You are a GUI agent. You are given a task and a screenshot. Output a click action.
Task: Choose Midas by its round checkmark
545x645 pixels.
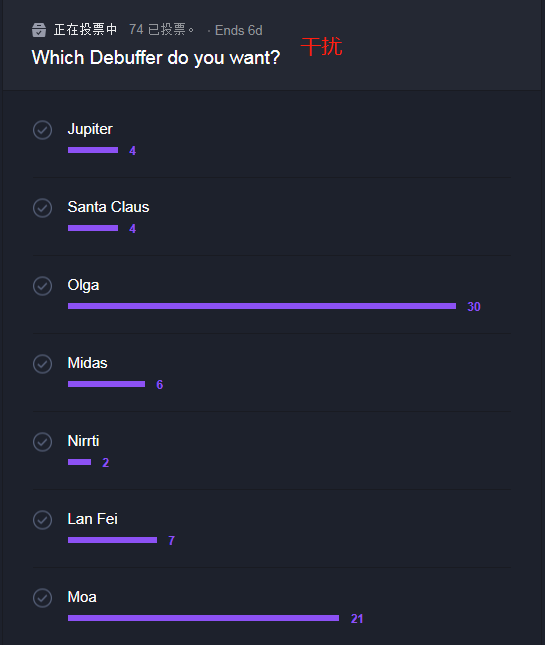(x=42, y=364)
